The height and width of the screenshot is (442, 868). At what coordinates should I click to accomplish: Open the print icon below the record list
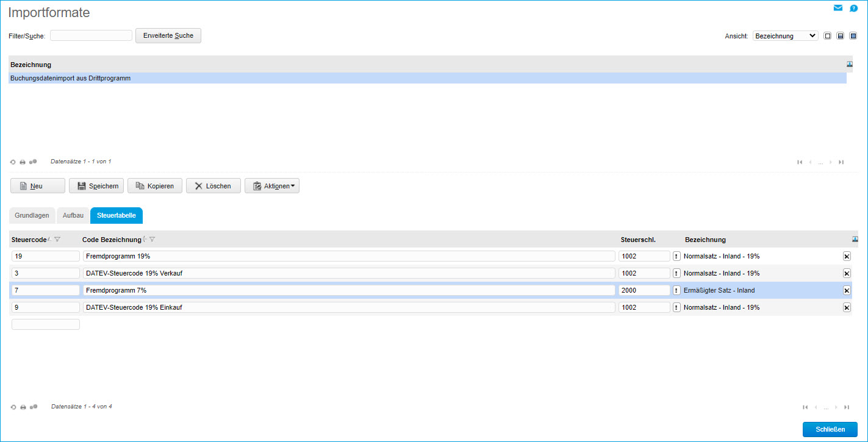[23, 162]
